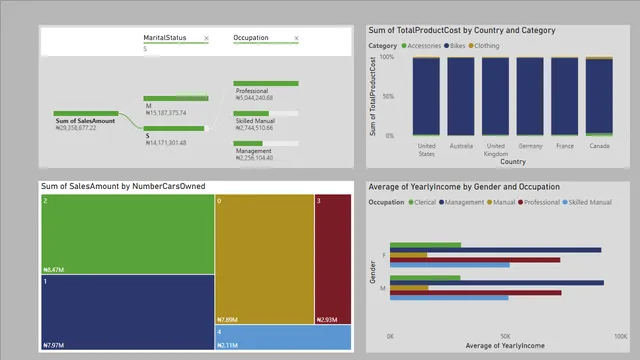Select the Australia stacked column
Screen dimensions: 640x360
pyautogui.click(x=461, y=96)
